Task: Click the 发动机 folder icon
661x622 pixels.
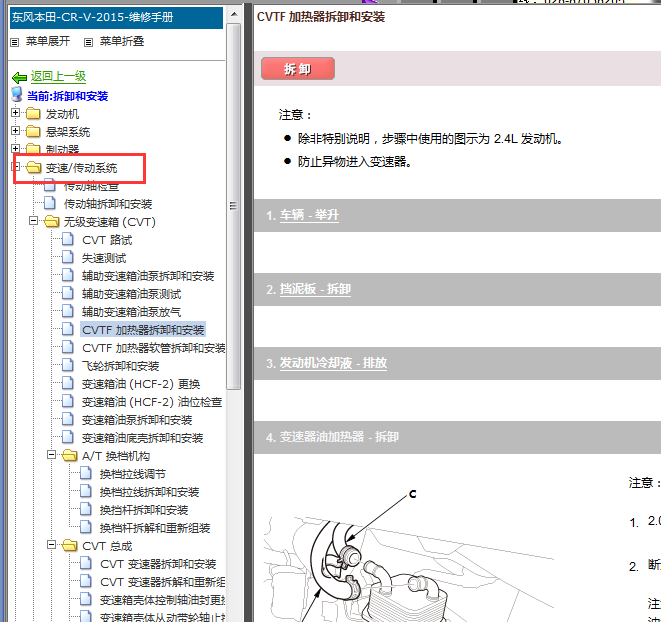Action: [x=33, y=114]
